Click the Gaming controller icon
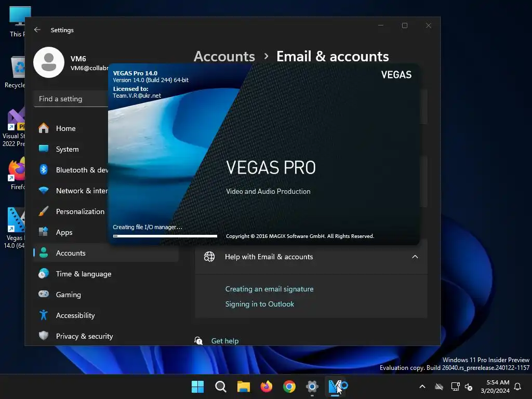 point(44,294)
